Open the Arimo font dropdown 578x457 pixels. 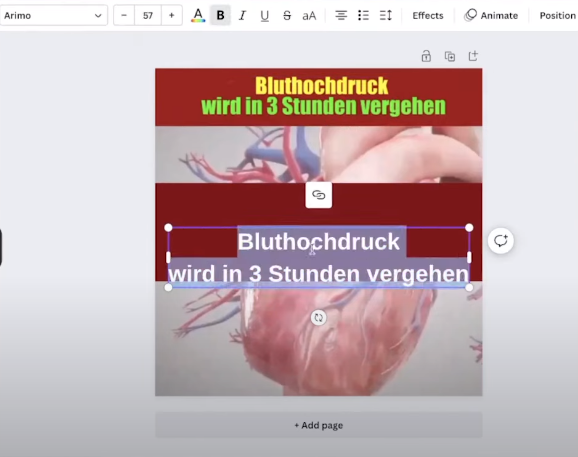(x=53, y=15)
